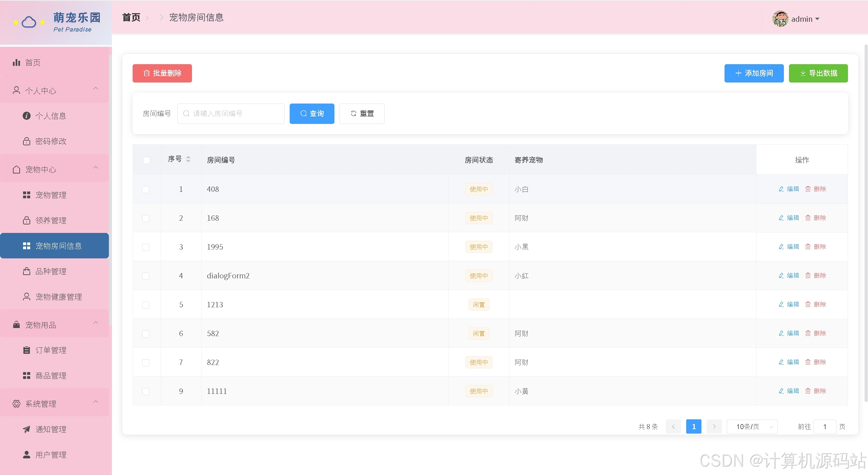The width and height of the screenshot is (868, 475).
Task: Click the 批量删除 button
Action: tap(162, 73)
